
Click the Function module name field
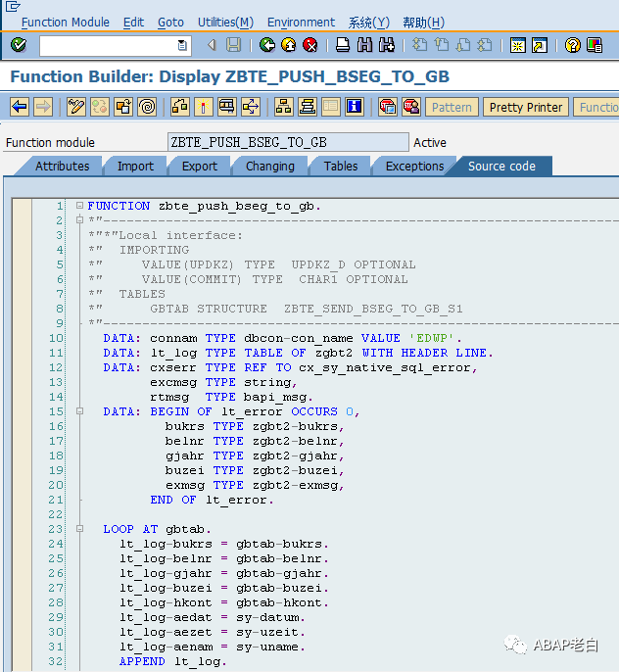288,142
